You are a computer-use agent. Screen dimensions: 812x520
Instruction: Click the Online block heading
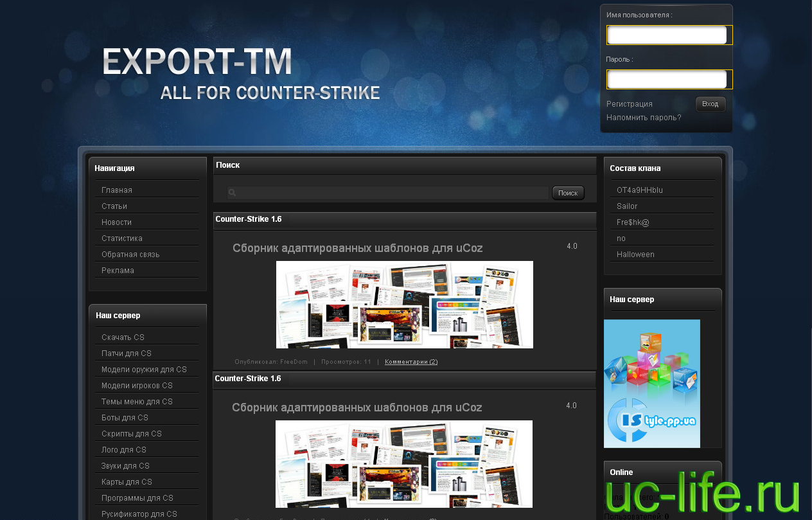click(x=621, y=472)
